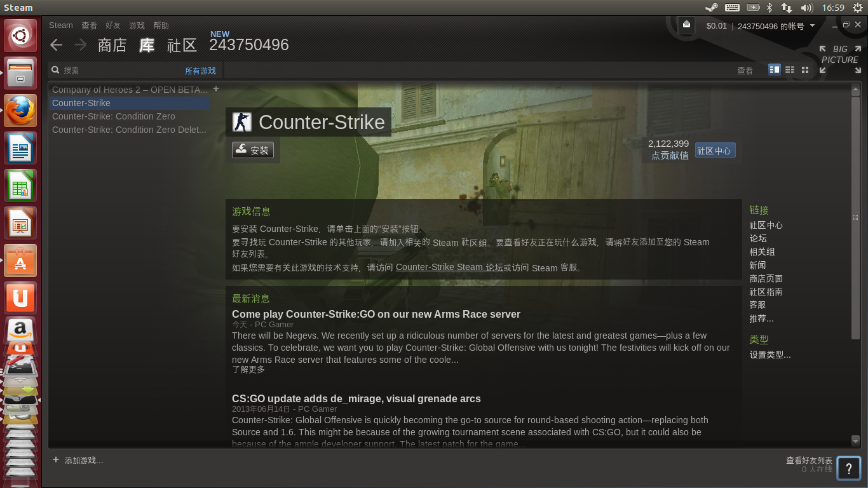Switch to the 商店 tab
The width and height of the screenshot is (868, 488).
click(x=112, y=45)
